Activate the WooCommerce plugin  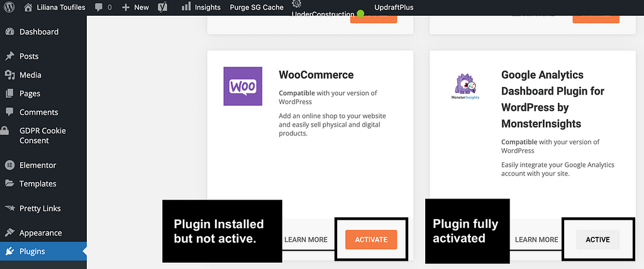tap(371, 239)
